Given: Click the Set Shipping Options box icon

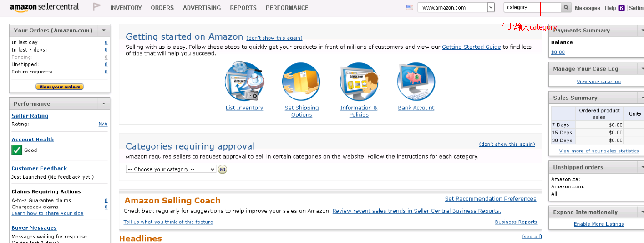Looking at the screenshot, I should pyautogui.click(x=301, y=82).
